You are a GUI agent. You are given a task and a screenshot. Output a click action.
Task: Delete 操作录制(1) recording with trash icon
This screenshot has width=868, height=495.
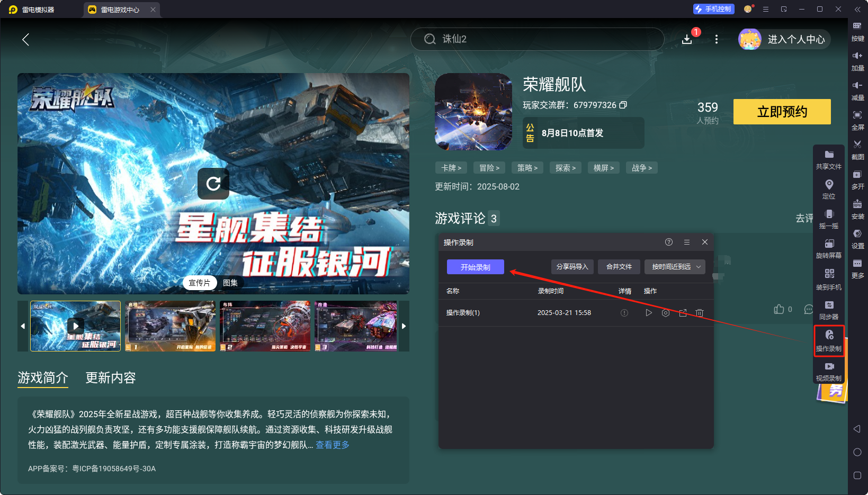(700, 313)
